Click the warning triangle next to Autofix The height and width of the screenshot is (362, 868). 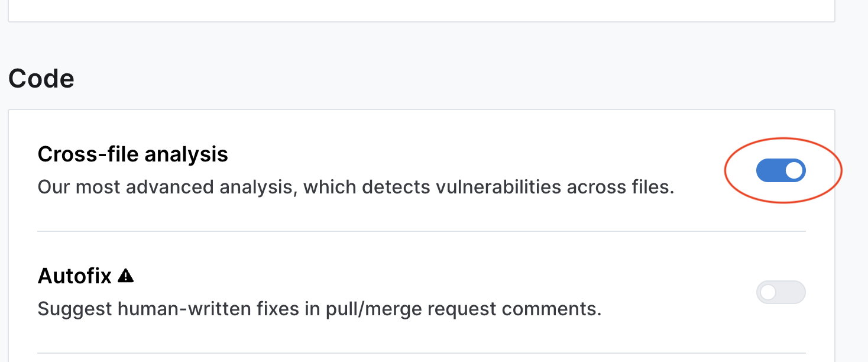[125, 275]
